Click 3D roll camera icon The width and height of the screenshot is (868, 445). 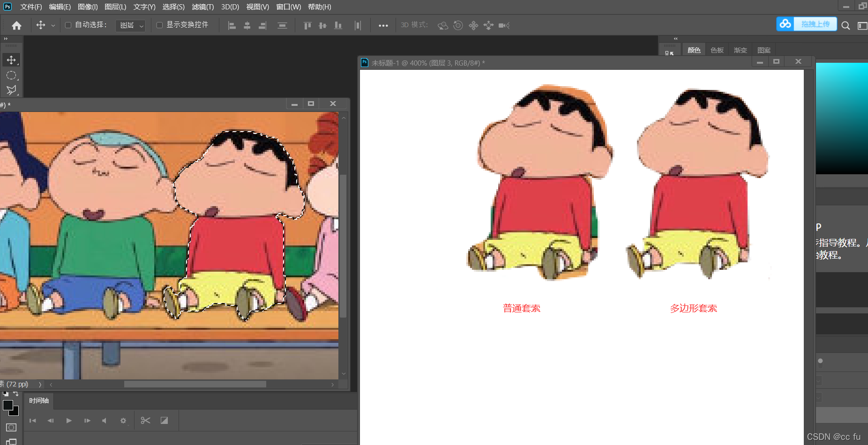tap(458, 25)
